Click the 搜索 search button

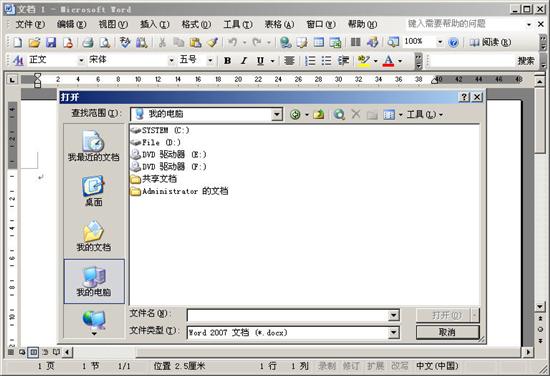click(526, 61)
